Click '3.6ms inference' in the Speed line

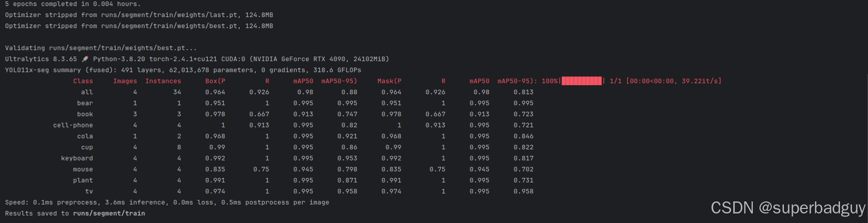click(135, 202)
